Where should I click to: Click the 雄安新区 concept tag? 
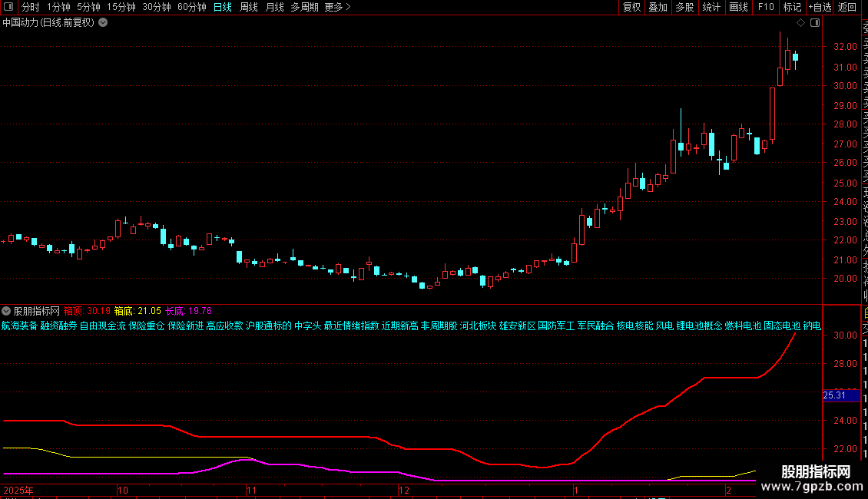(518, 326)
